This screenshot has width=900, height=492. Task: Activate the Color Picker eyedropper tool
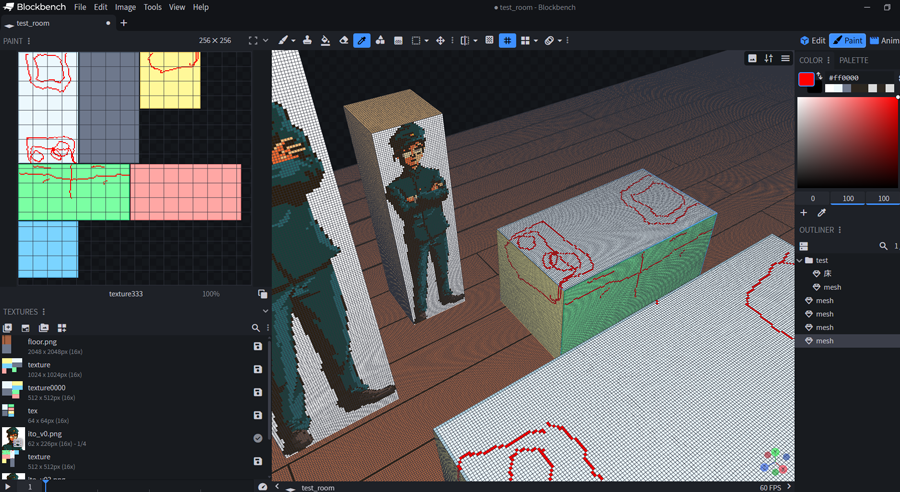tap(362, 41)
